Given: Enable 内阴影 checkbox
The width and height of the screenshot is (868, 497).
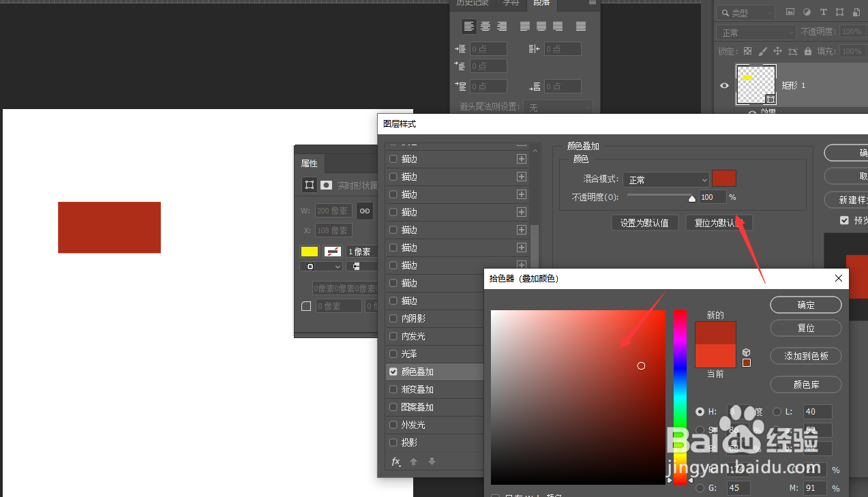Looking at the screenshot, I should tap(393, 318).
